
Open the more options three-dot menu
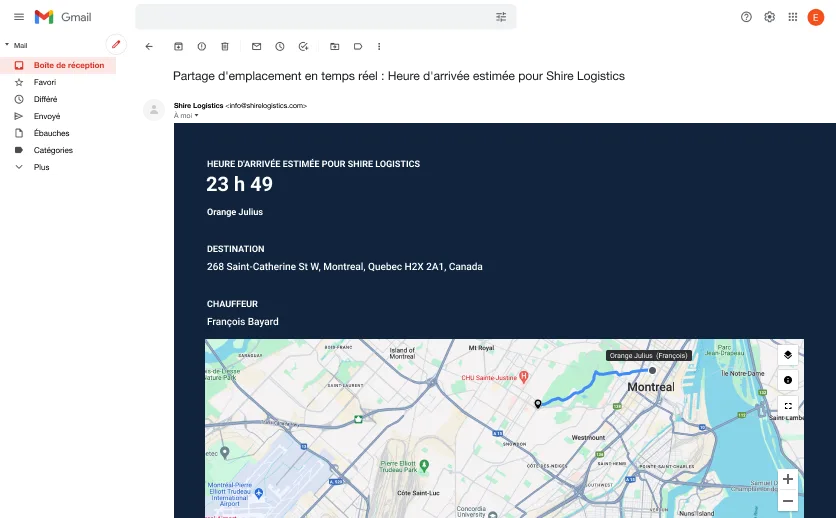coord(379,46)
